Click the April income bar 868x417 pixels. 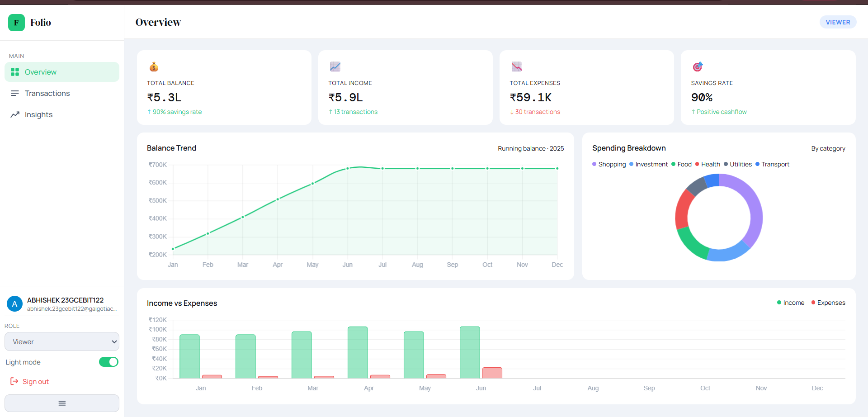coord(358,352)
